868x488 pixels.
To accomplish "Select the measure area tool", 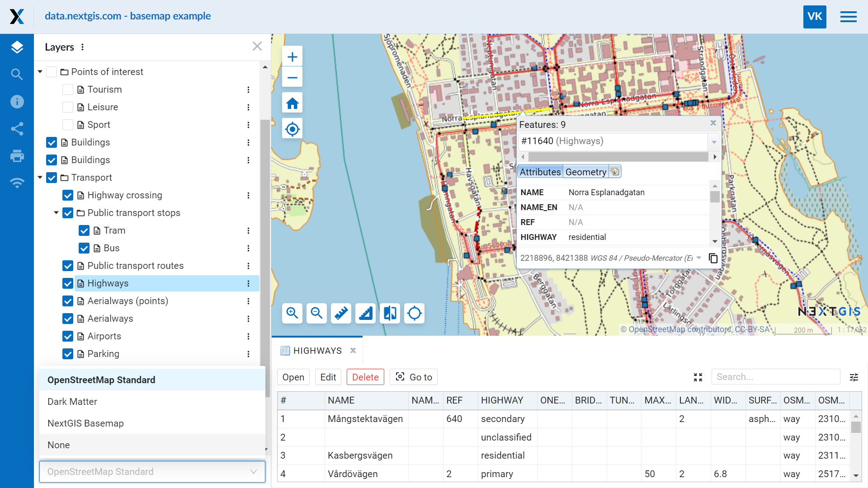I will tap(365, 313).
